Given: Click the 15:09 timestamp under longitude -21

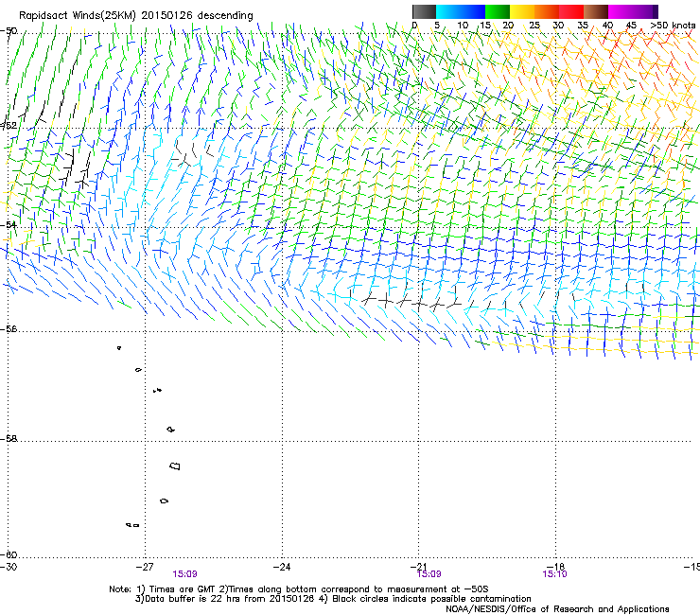Looking at the screenshot, I should [429, 574].
